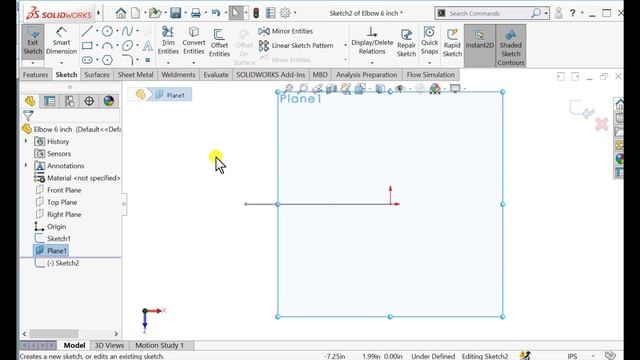Image resolution: width=640 pixels, height=360 pixels.
Task: Click the Save icon
Action: [176, 13]
